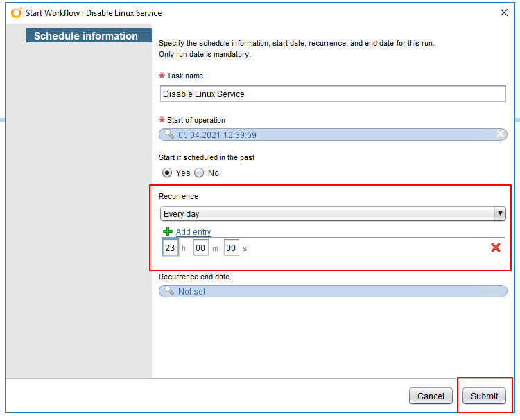Click the magnifier icon in Recurrence end date
520x420 pixels.
click(x=169, y=291)
